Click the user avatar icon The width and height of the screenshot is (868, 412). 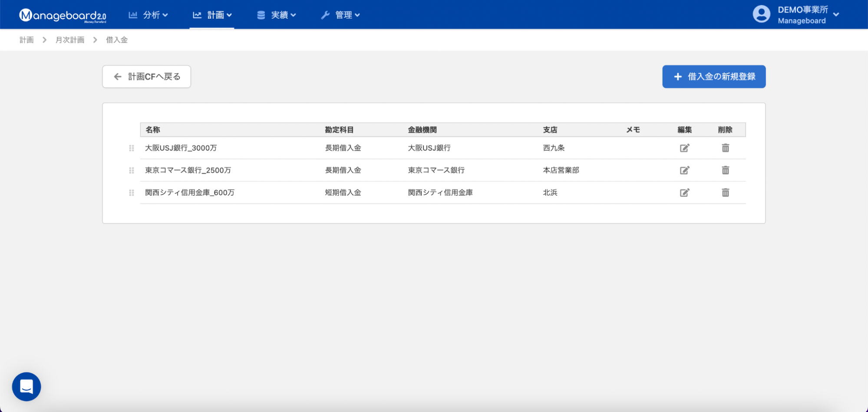coord(761,14)
